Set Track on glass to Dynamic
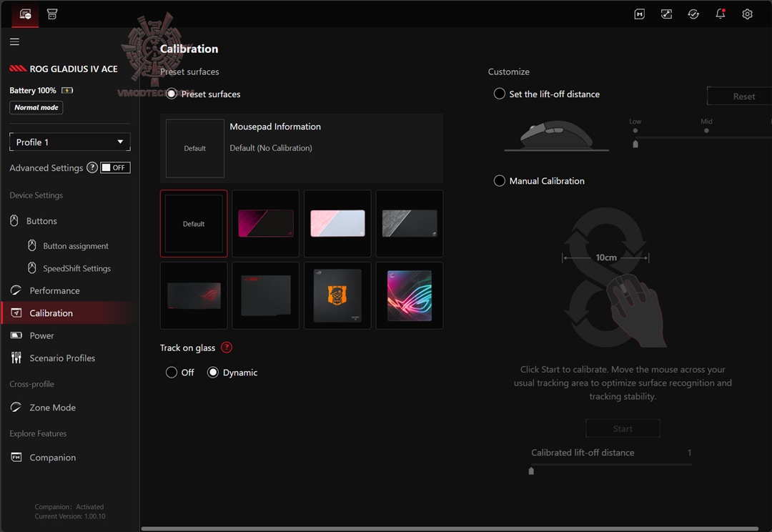772x532 pixels. tap(213, 373)
